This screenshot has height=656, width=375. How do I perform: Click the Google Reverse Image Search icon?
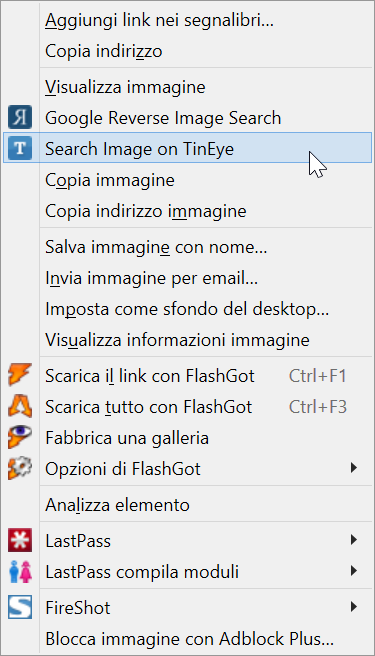20,117
